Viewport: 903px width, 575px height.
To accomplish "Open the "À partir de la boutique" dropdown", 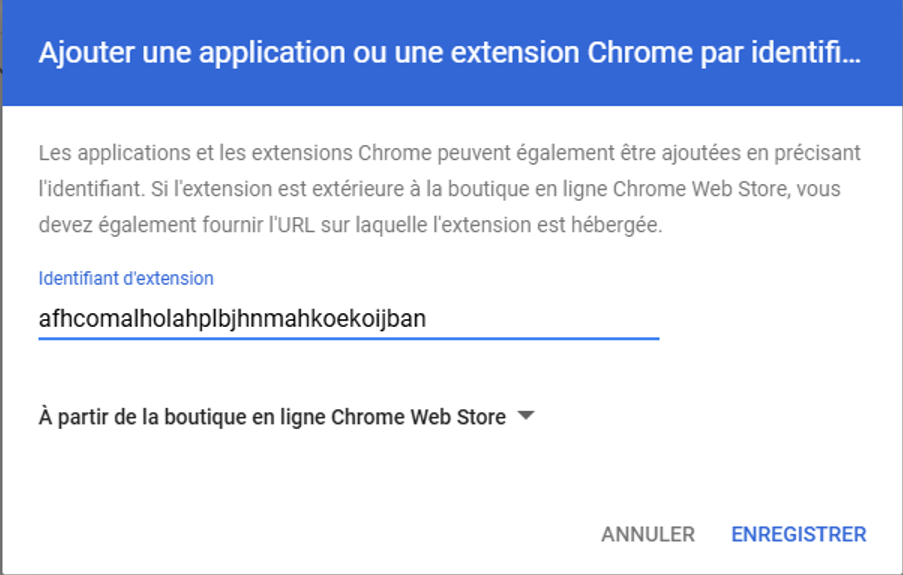I will coord(271,417).
